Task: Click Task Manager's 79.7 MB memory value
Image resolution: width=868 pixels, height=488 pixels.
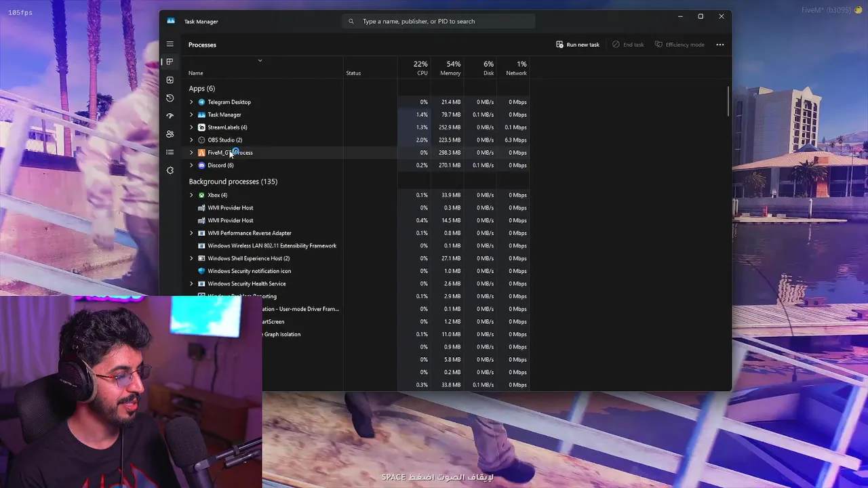Action: pyautogui.click(x=451, y=115)
